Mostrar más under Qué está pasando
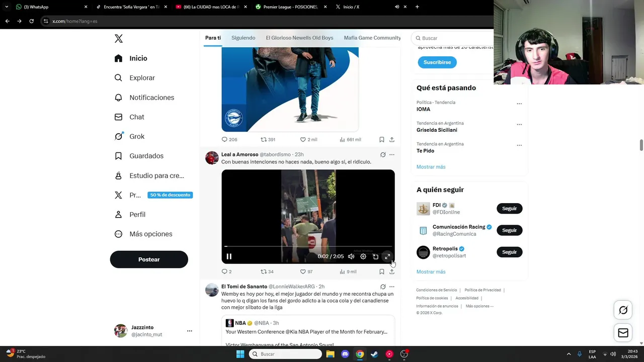 click(431, 167)
